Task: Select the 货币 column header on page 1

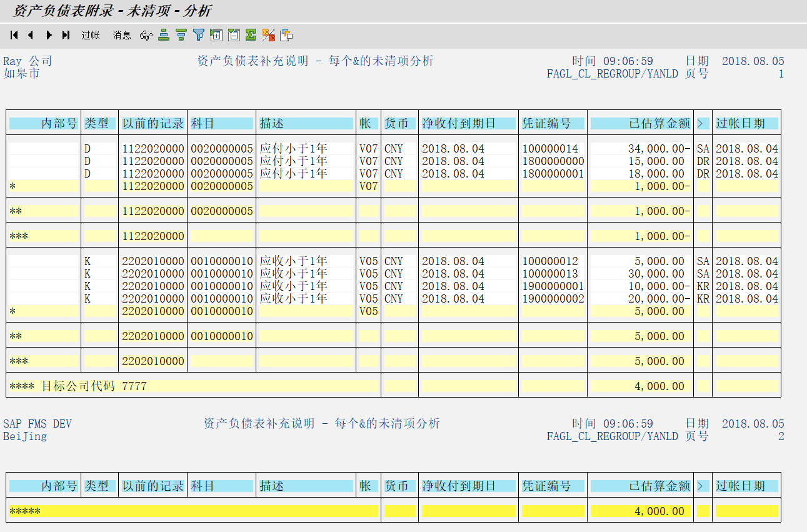Action: [x=400, y=123]
